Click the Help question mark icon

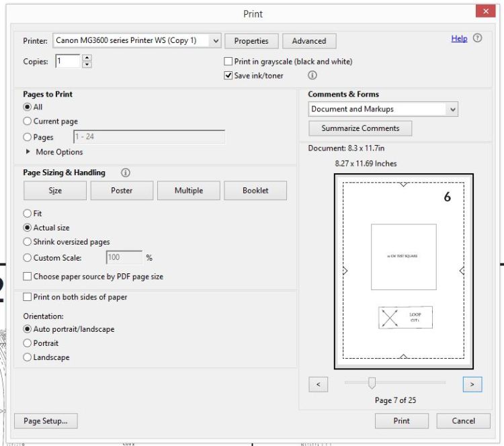click(478, 39)
